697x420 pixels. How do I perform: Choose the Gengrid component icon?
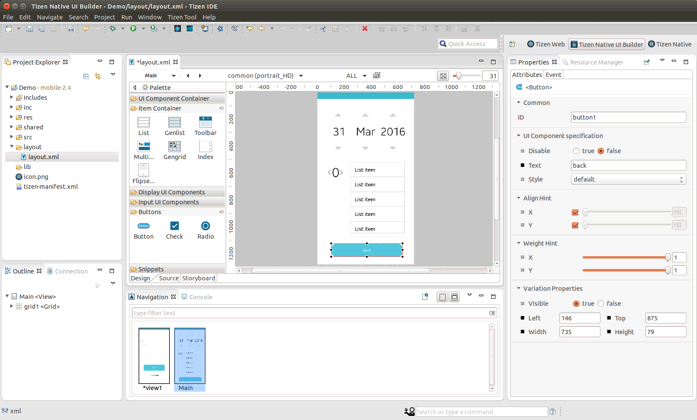(174, 149)
